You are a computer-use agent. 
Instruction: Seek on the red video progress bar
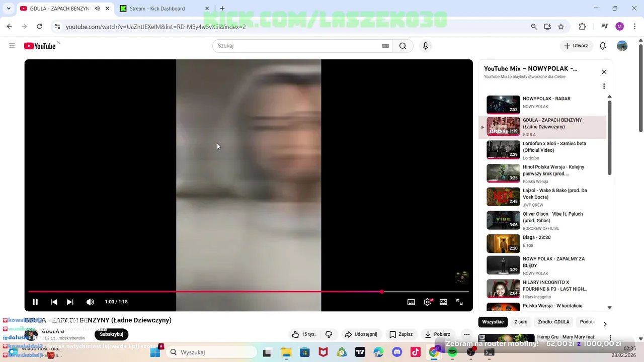[x=249, y=292]
